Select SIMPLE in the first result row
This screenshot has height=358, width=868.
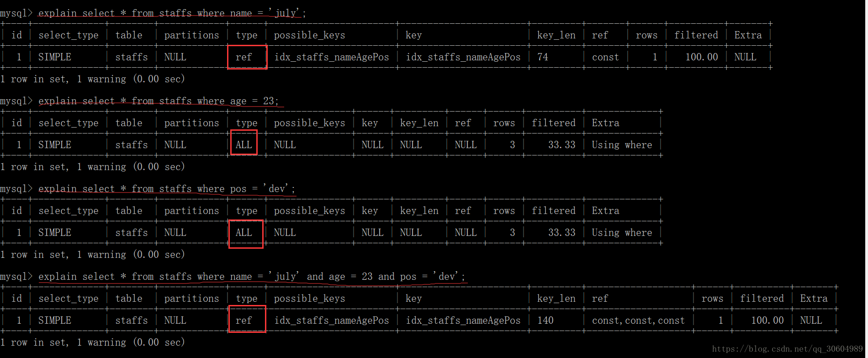point(55,57)
